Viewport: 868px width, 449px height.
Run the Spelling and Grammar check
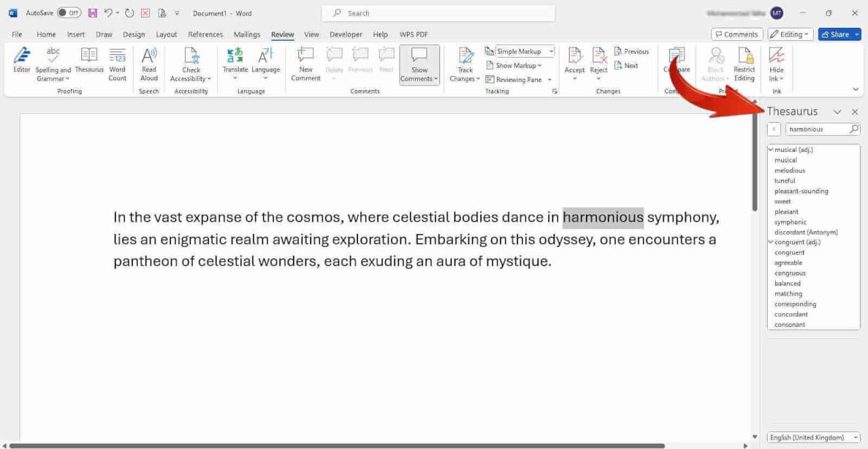coord(54,64)
